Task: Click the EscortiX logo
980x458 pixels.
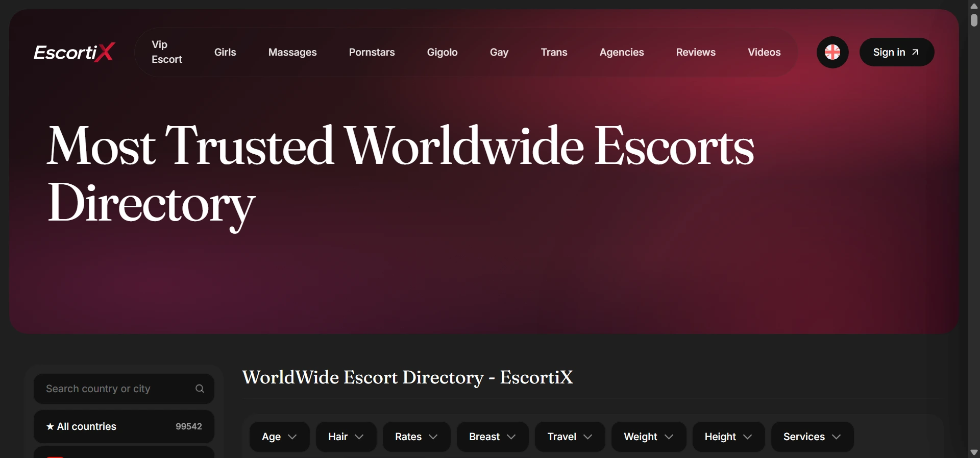Action: point(74,52)
